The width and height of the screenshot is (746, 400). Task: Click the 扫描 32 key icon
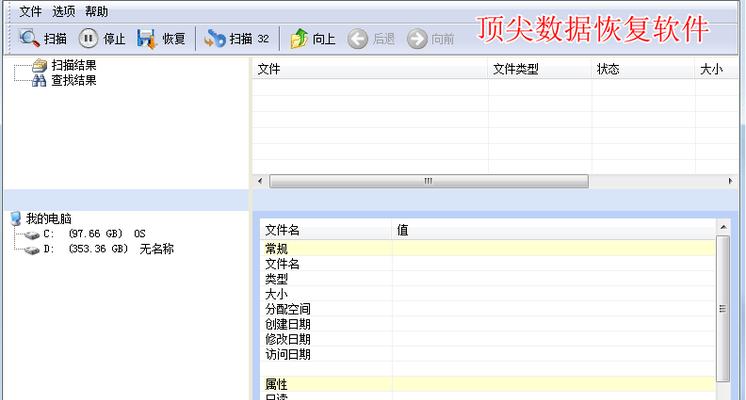[215, 39]
